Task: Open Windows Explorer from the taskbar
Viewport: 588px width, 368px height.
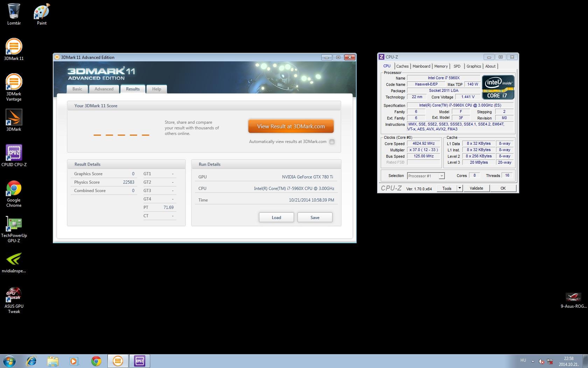Action: (53, 361)
